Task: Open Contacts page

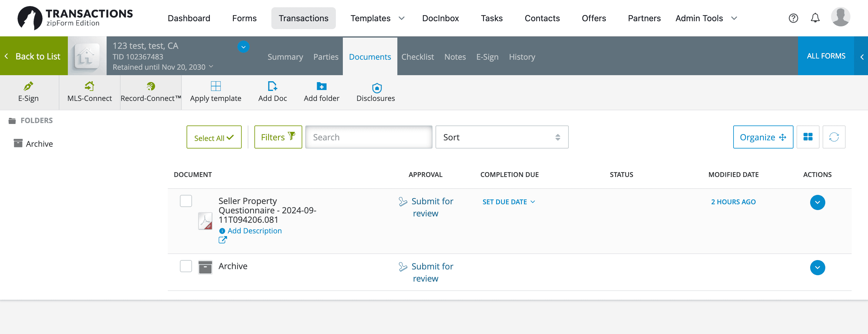Action: tap(542, 18)
